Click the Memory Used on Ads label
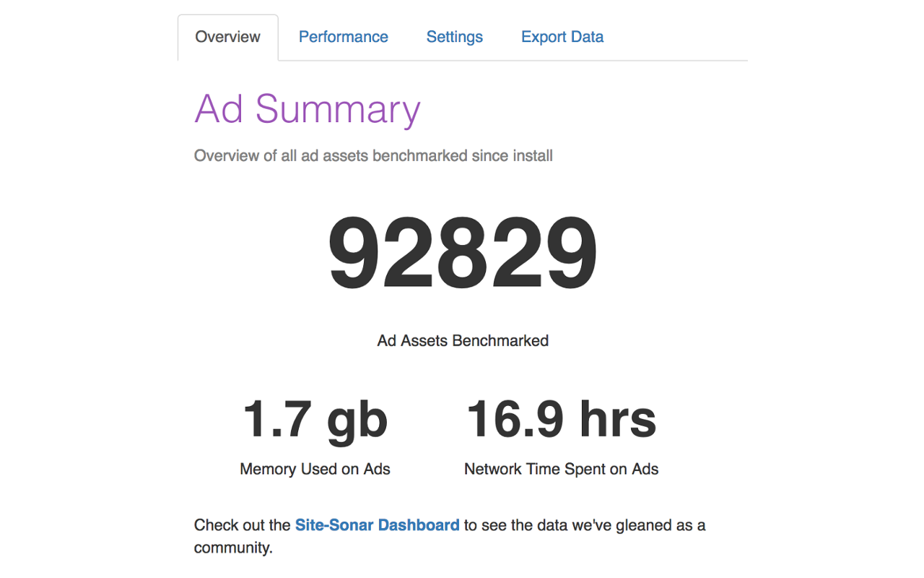924x578 pixels. coord(315,469)
